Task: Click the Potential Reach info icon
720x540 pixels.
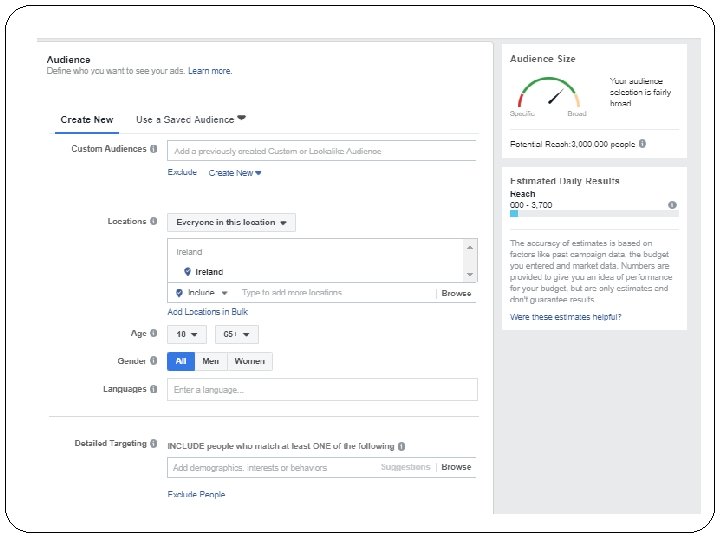Action: pos(642,144)
